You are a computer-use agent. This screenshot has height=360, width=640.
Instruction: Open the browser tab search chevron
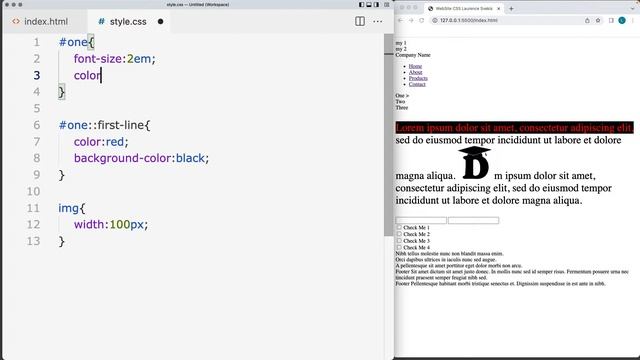point(633,9)
